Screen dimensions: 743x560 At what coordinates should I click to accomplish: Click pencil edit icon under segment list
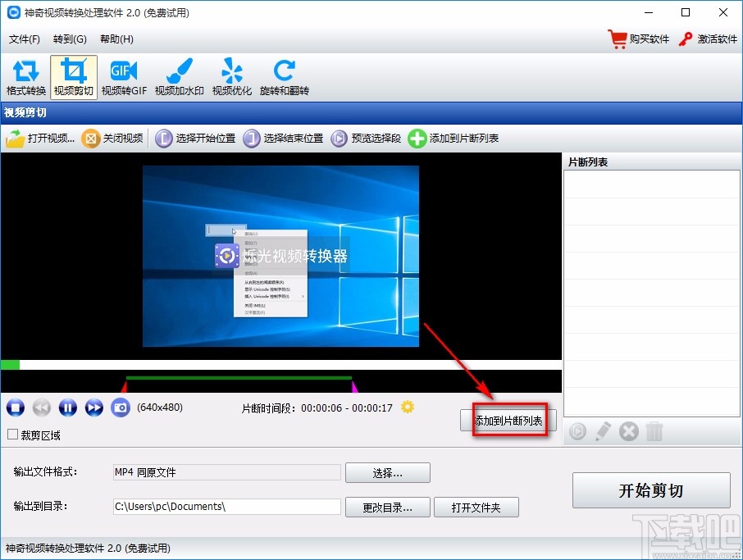[603, 431]
